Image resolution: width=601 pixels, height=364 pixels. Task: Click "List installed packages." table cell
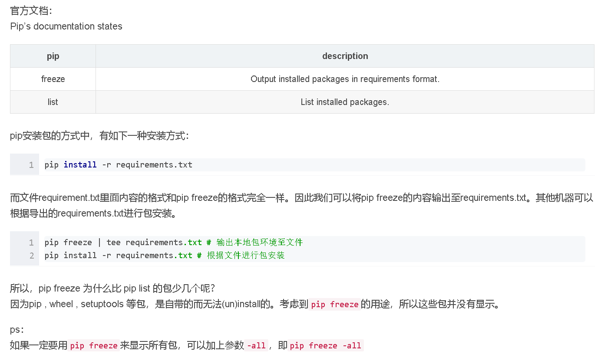pos(345,102)
